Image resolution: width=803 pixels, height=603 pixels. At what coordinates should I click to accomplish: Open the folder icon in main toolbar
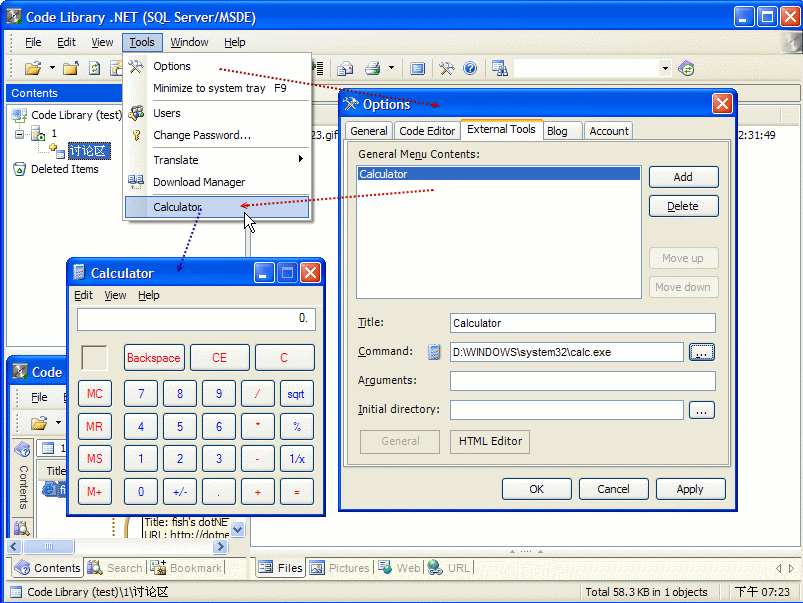(33, 68)
